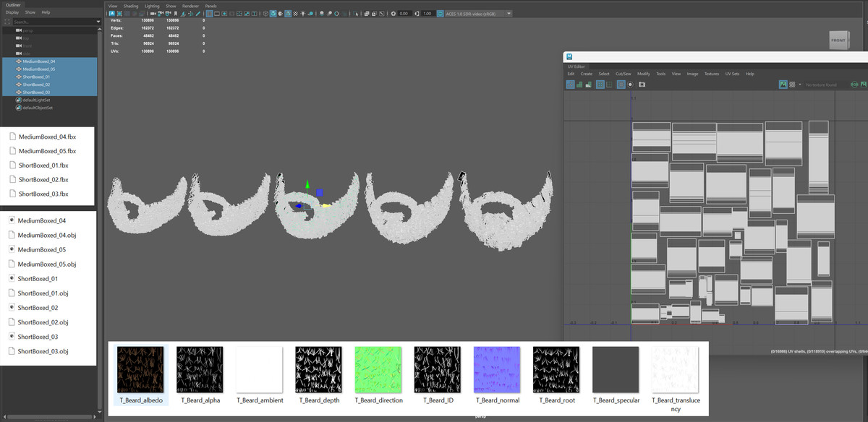Select the T_Beard_root thumbnail
Viewport: 868px width, 422px height.
pos(556,369)
